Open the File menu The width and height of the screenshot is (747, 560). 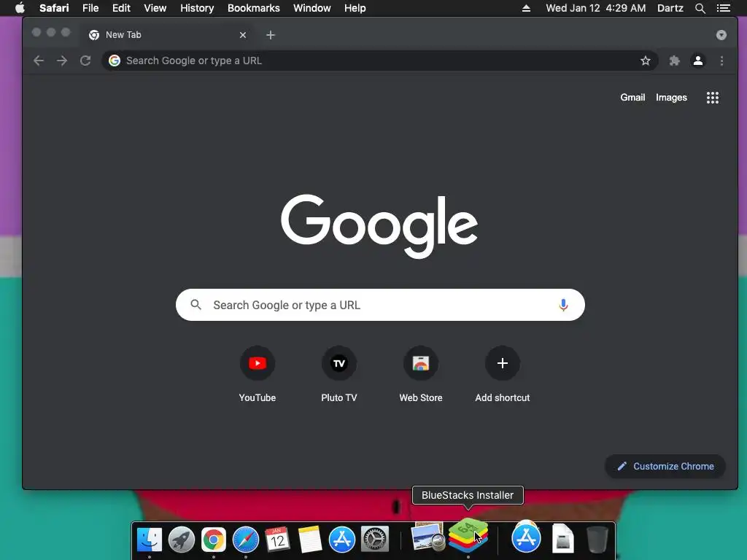90,8
